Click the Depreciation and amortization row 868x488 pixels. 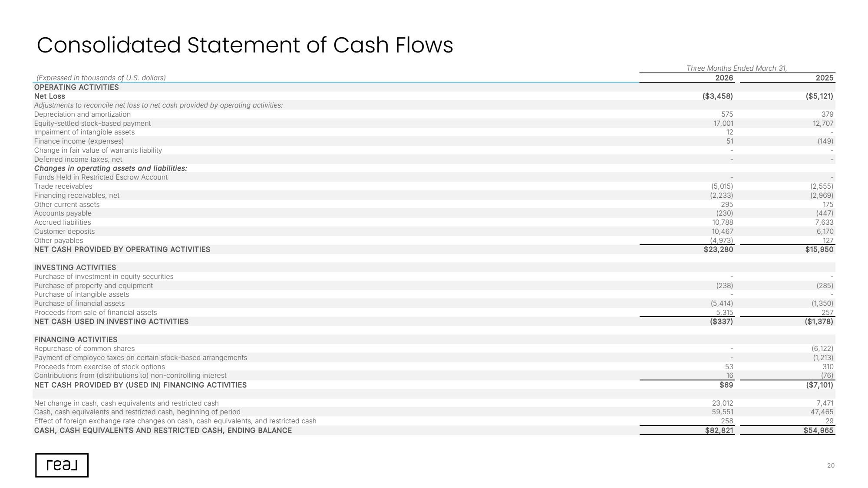[x=434, y=115]
